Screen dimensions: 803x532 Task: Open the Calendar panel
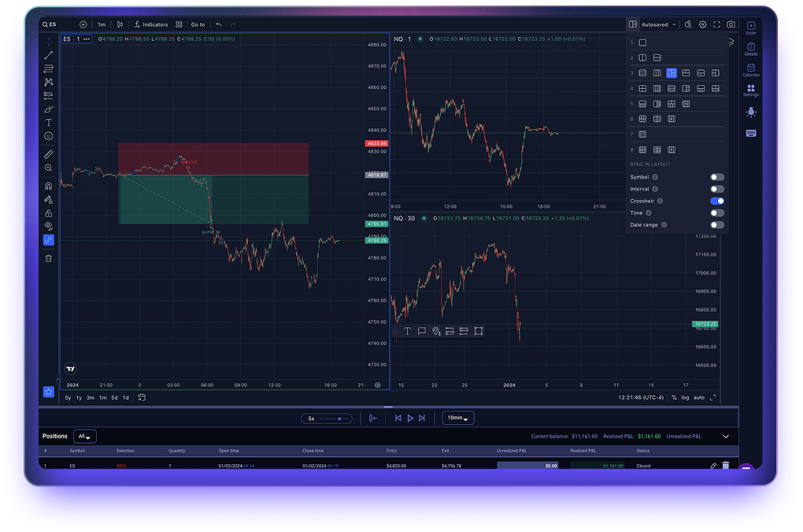[751, 70]
